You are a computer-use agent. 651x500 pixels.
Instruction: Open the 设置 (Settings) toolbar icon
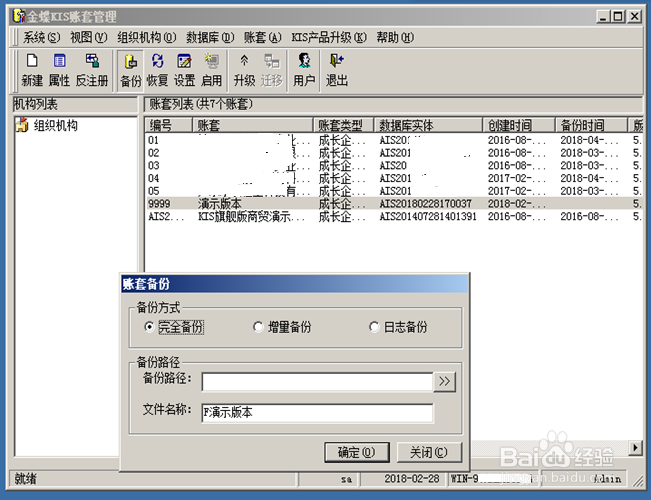[x=184, y=70]
